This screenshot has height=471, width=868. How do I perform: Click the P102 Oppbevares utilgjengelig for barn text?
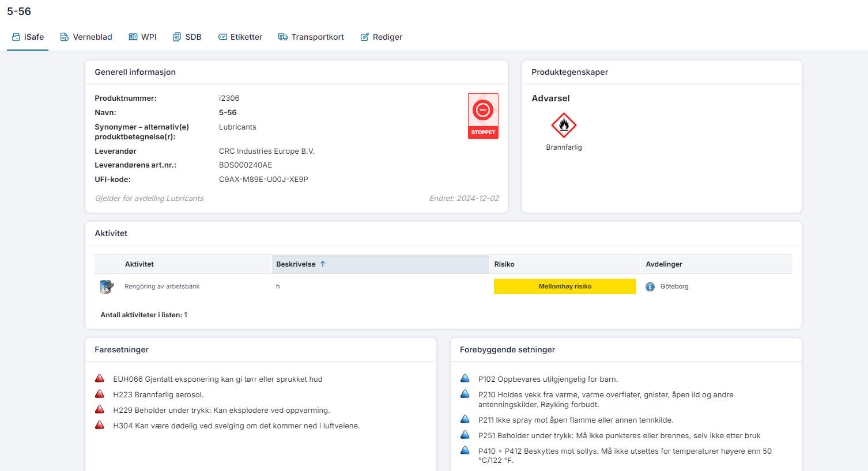point(548,379)
